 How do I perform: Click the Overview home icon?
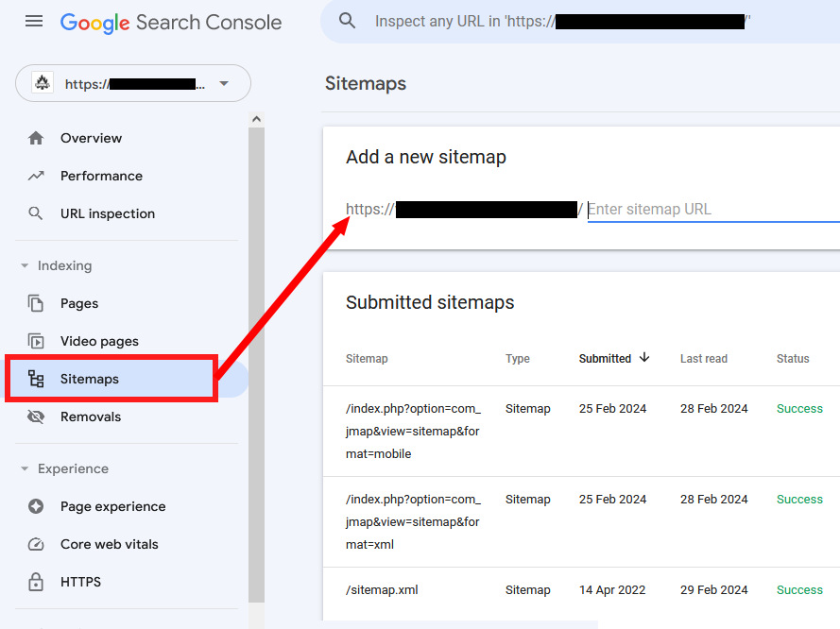point(36,138)
